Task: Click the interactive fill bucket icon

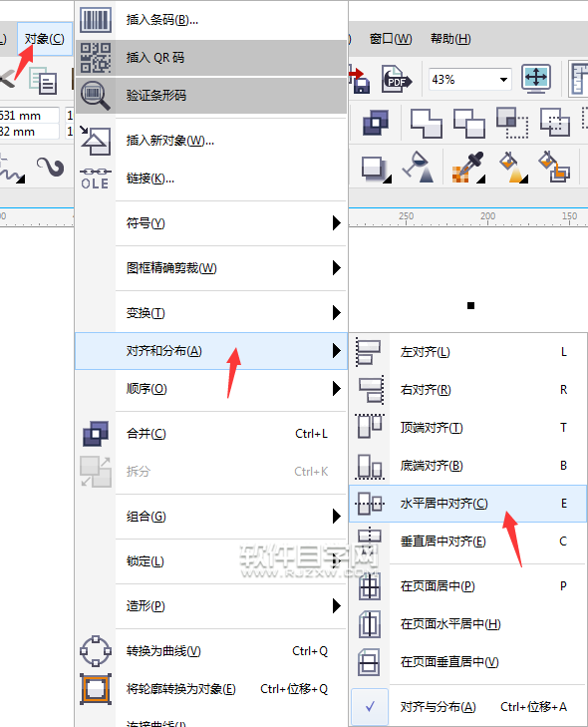Action: tap(513, 167)
